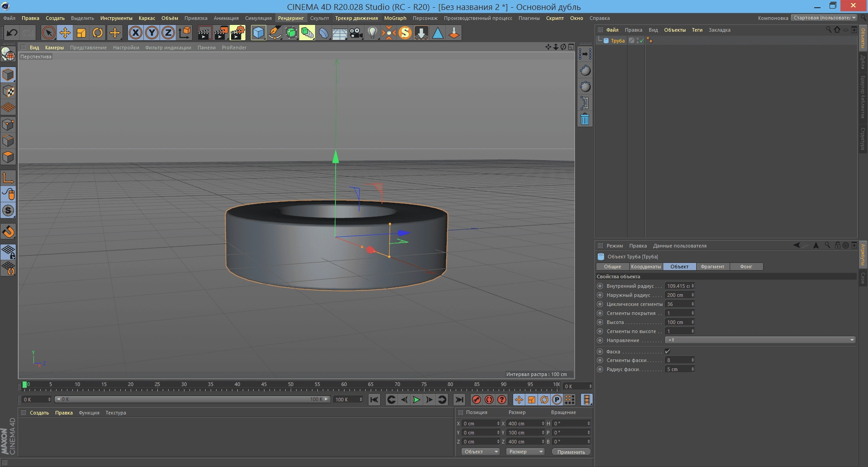Play the animation forward
868x467 pixels.
pyautogui.click(x=416, y=400)
